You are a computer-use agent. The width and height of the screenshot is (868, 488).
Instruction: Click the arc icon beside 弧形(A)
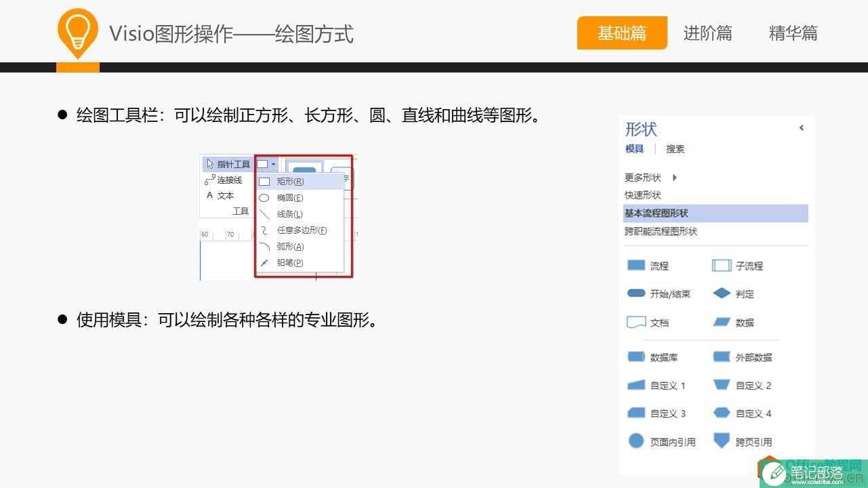264,247
